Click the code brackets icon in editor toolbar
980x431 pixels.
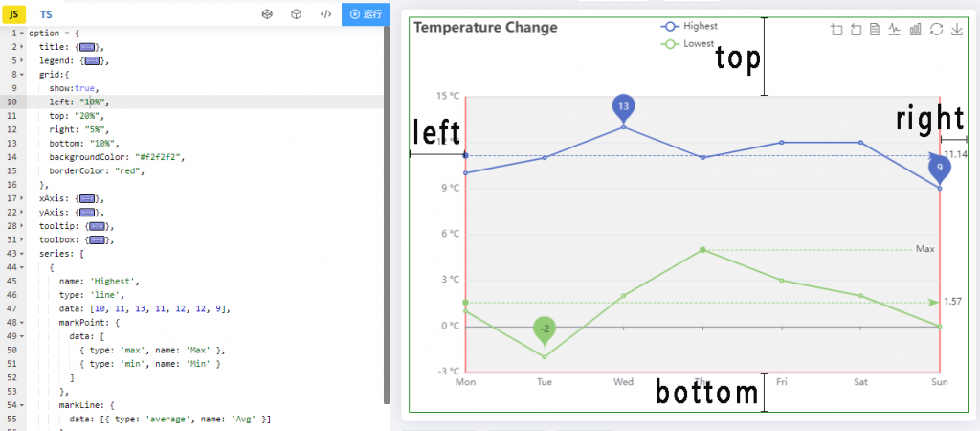pyautogui.click(x=325, y=13)
